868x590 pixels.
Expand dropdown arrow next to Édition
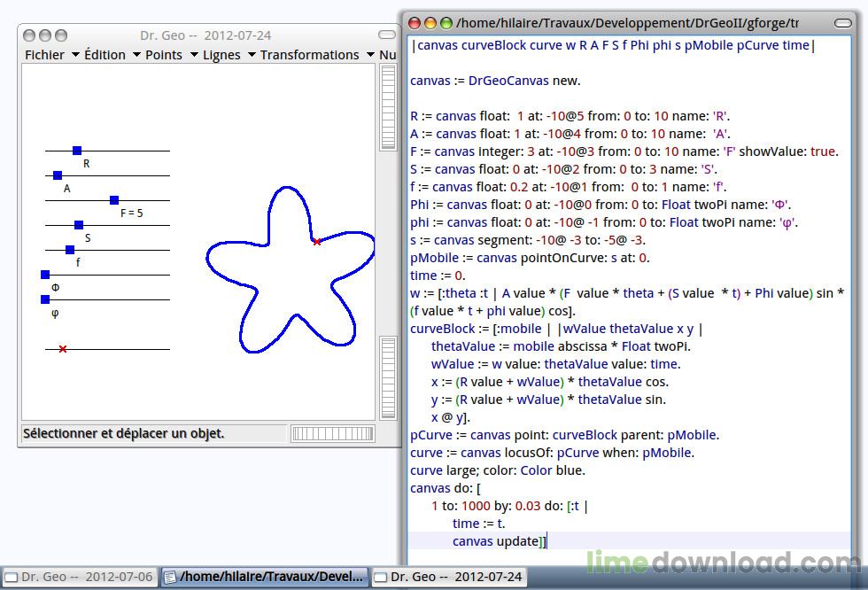[136, 55]
